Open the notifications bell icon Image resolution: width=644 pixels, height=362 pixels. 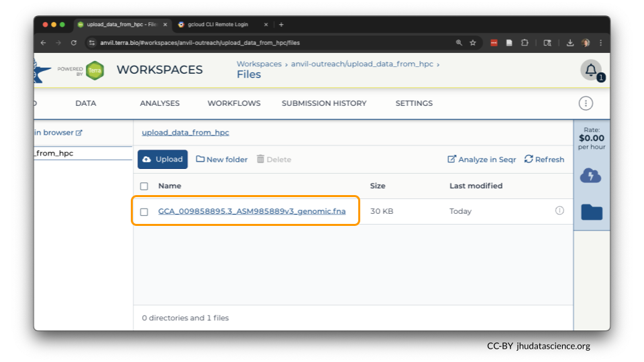click(x=591, y=70)
